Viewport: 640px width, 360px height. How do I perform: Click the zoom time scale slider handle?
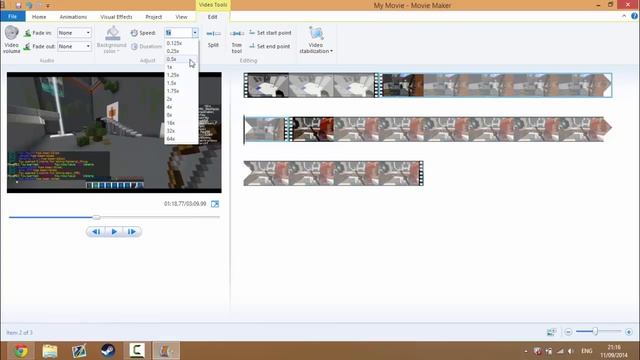click(x=596, y=331)
